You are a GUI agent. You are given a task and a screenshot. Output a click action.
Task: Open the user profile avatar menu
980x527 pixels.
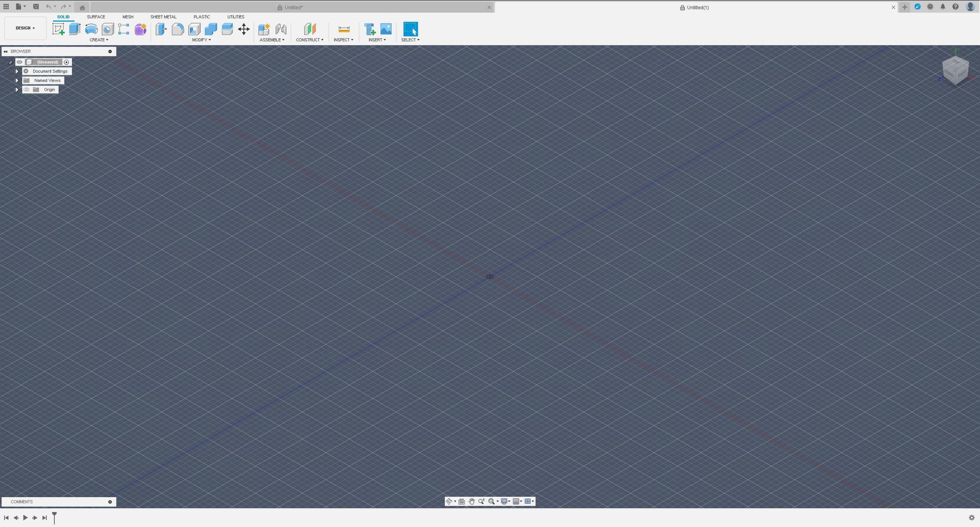[970, 7]
